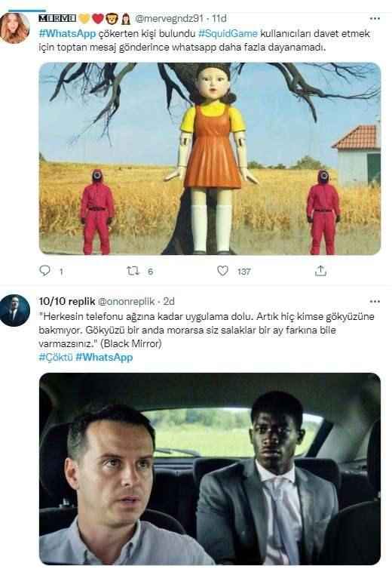The height and width of the screenshot is (572, 392).
Task: Open the #SquidGame hashtag link
Action: point(228,33)
